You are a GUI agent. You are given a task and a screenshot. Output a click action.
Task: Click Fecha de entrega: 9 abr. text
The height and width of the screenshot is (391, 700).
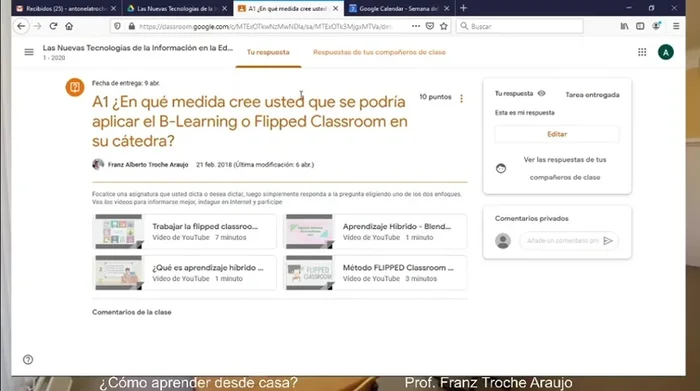click(126, 83)
